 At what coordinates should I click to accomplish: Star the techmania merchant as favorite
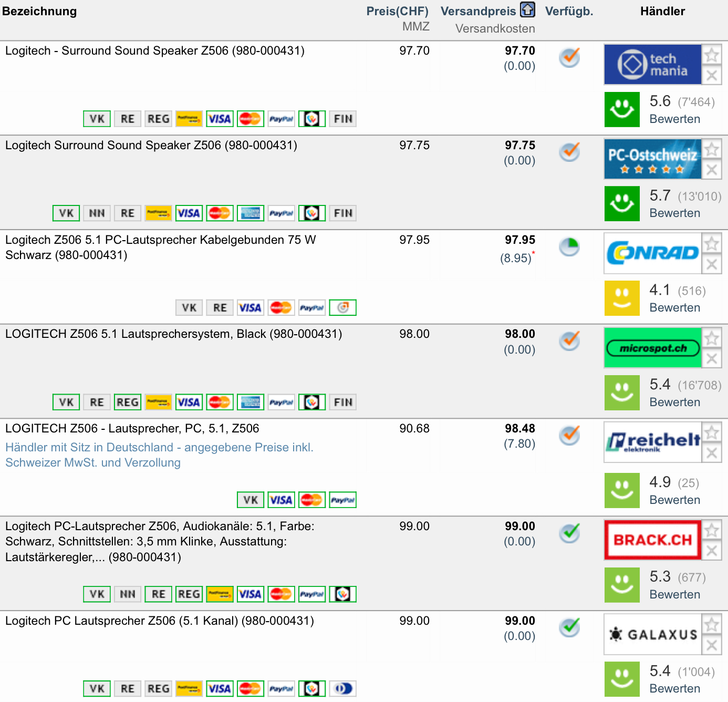point(712,55)
